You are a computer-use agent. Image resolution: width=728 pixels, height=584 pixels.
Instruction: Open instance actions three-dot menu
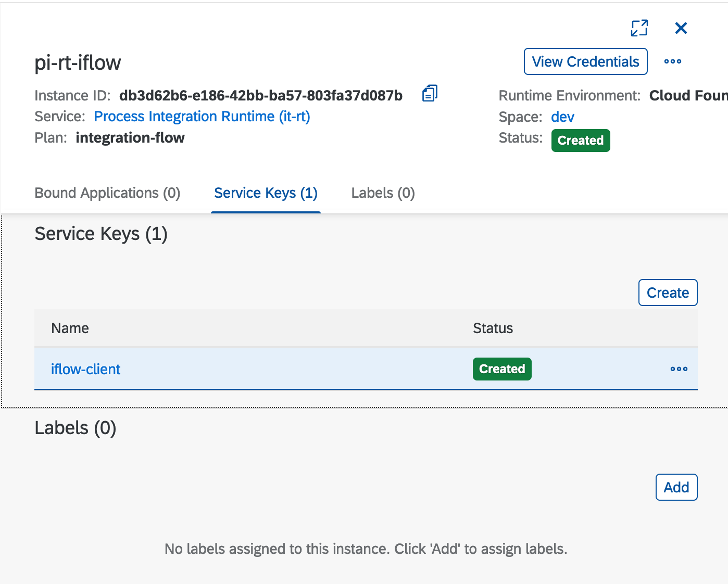click(673, 61)
